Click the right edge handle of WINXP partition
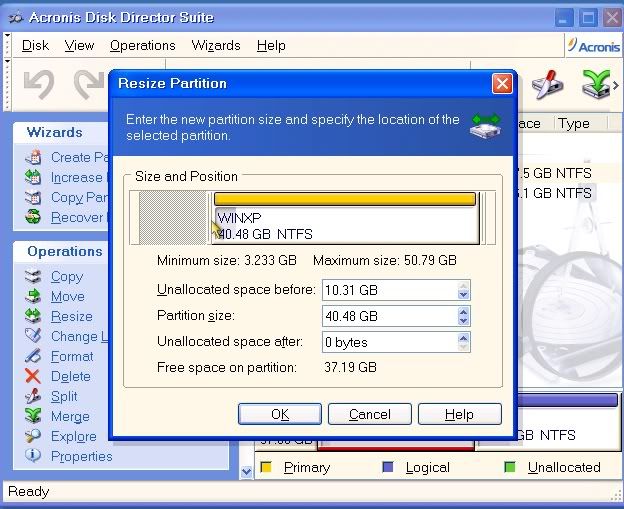The image size is (624, 509). (482, 218)
